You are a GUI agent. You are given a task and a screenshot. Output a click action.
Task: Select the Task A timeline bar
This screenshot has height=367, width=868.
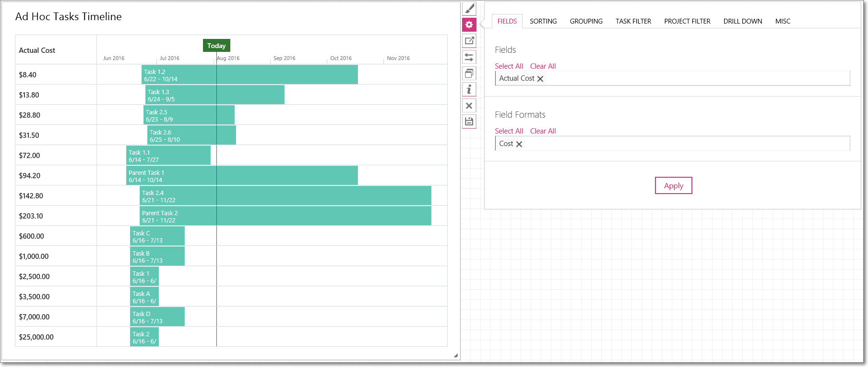point(144,296)
